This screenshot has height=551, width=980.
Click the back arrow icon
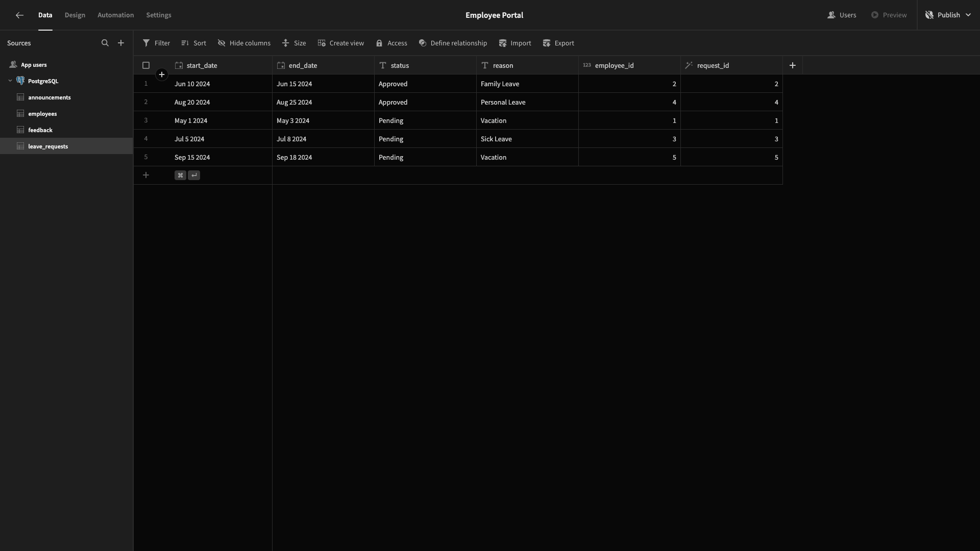click(19, 15)
